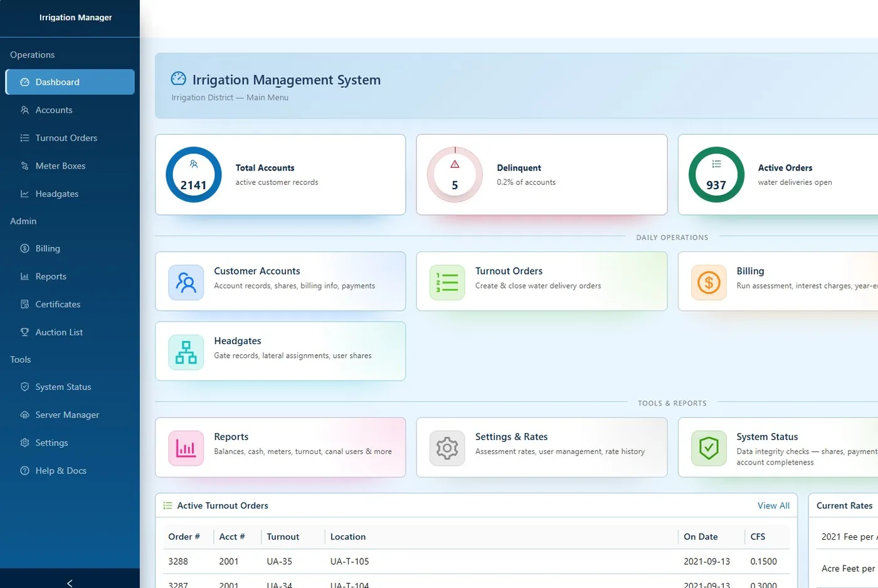Click the Order # column header

tap(184, 537)
